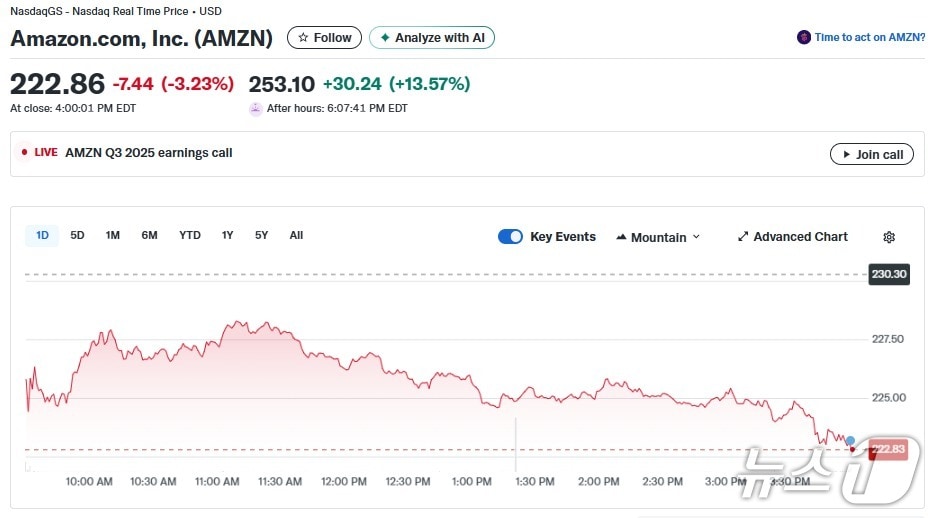Open the Mountain chart style dropdown

point(658,237)
